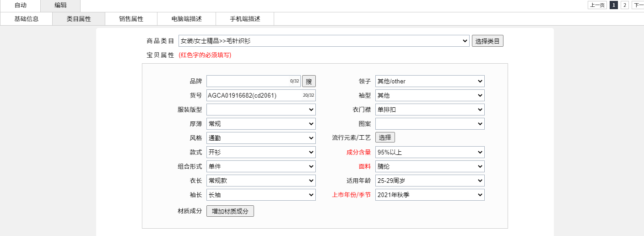Click the 品牌 input field
The image size is (644, 236).
point(248,82)
